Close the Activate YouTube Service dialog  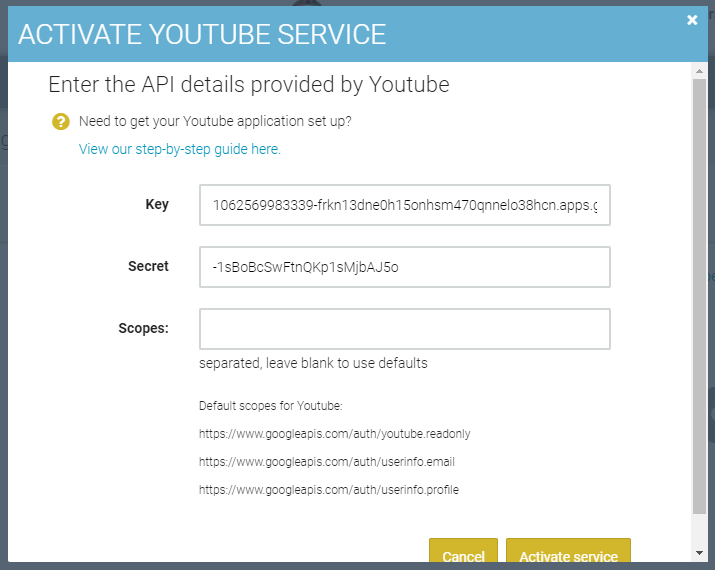tap(692, 20)
